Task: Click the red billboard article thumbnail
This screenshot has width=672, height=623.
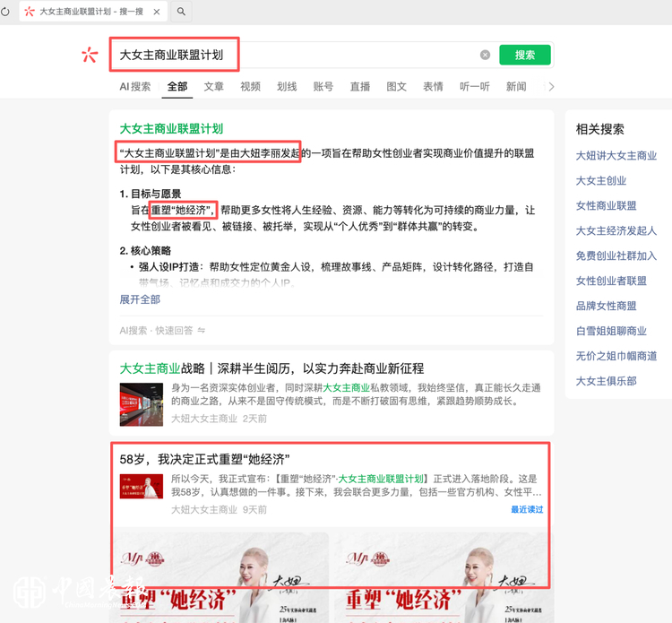Action: (142, 404)
